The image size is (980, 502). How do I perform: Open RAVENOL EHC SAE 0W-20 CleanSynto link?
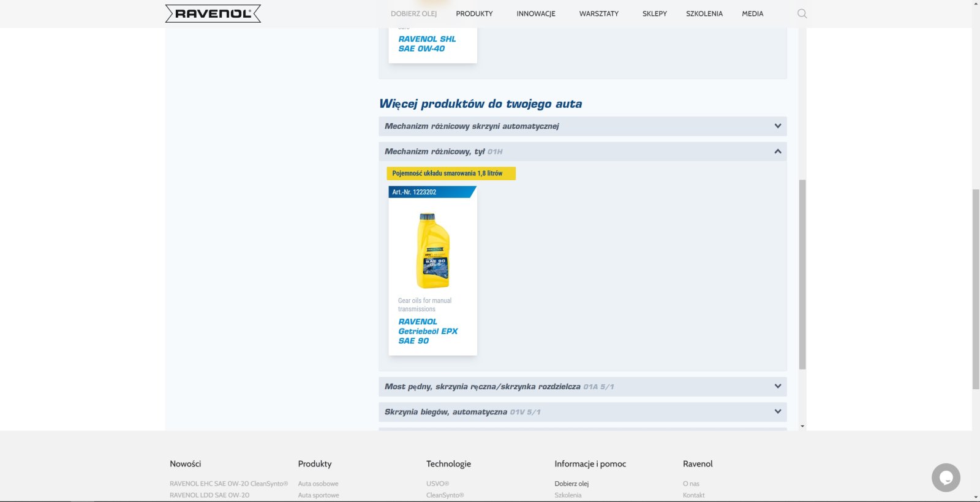click(x=228, y=484)
